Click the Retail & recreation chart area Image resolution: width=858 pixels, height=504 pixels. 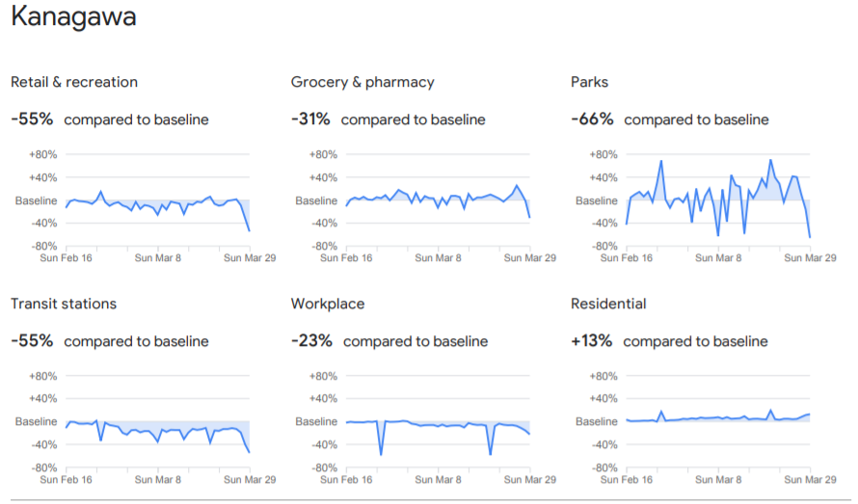click(158, 202)
